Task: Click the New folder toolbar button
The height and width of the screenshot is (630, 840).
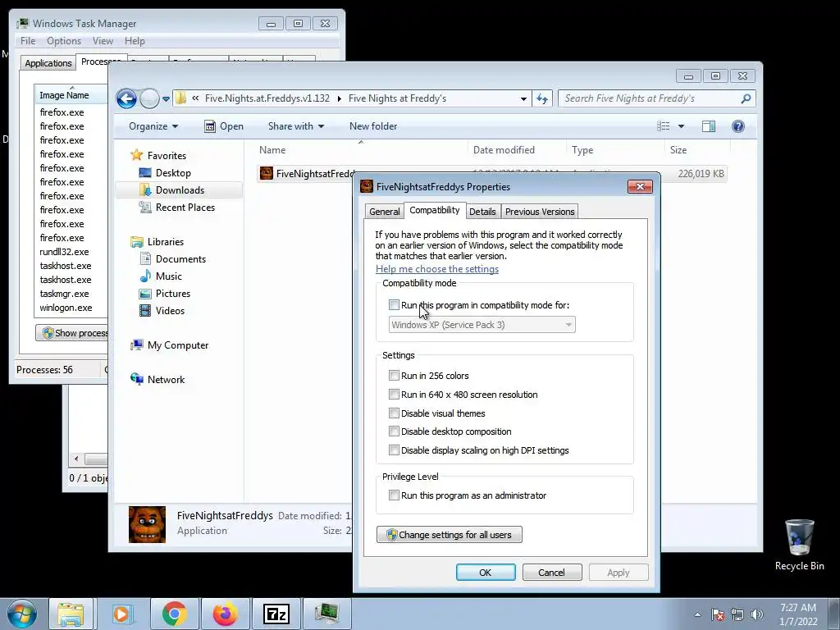Action: [373, 126]
